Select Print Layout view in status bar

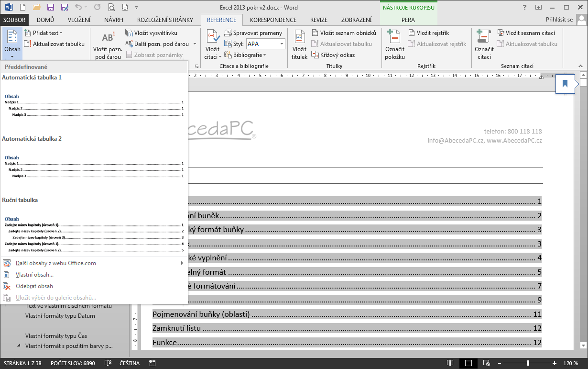(x=468, y=363)
